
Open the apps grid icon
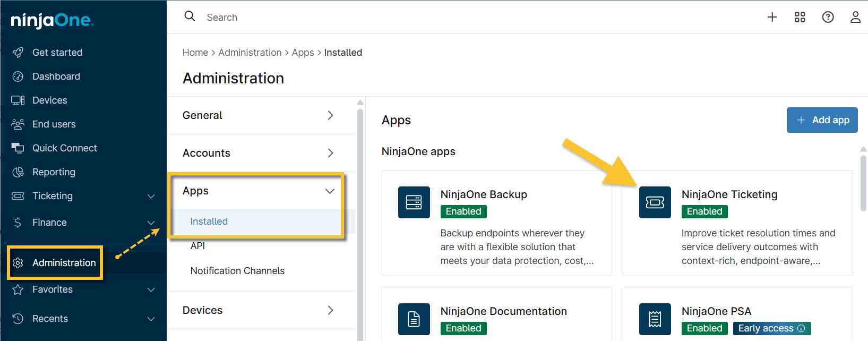tap(800, 17)
